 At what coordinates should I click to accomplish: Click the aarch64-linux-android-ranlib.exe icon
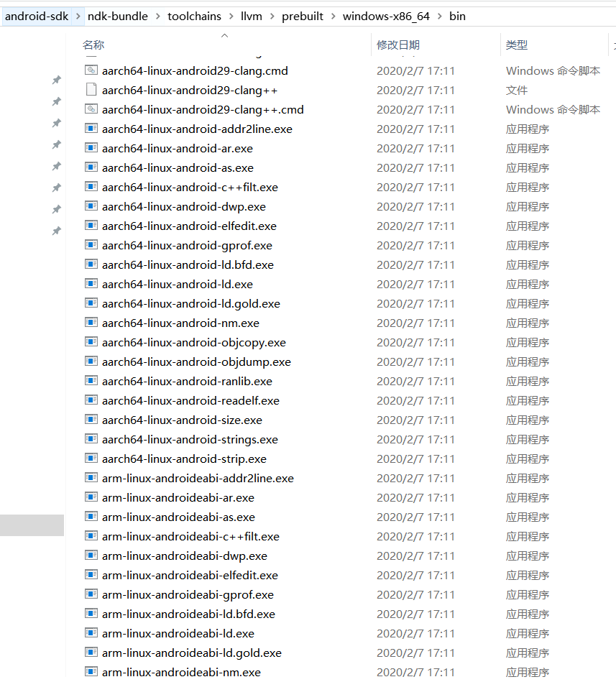point(91,381)
